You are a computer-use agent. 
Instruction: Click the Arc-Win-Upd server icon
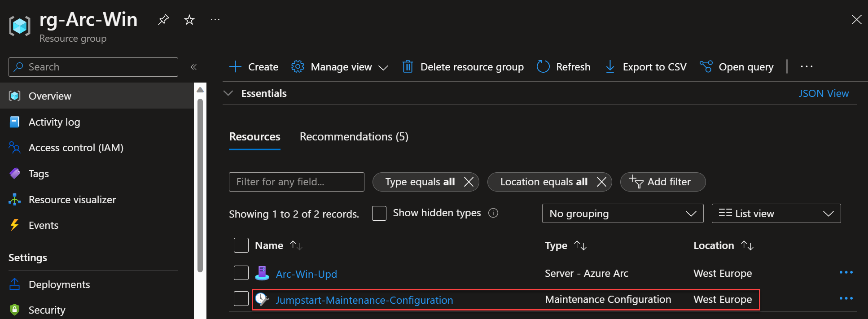[262, 273]
